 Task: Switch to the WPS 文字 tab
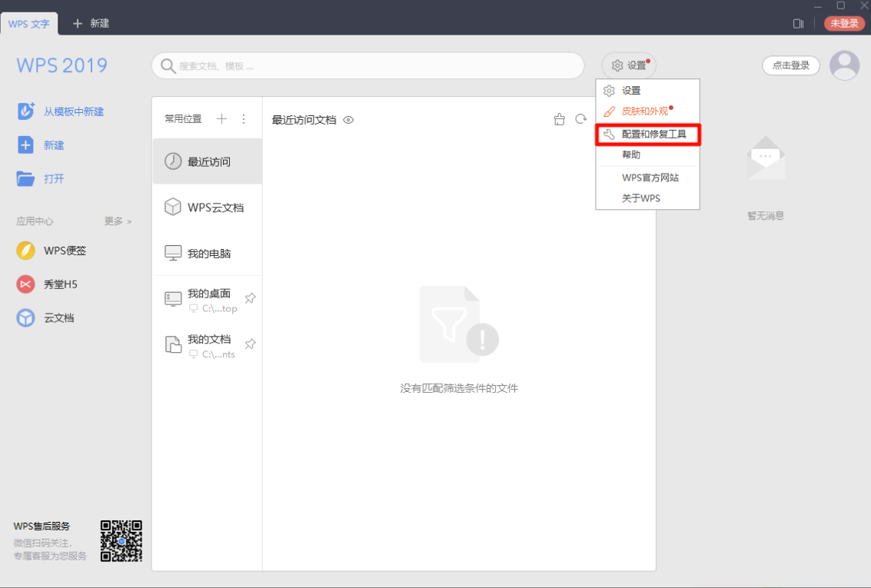coord(29,23)
